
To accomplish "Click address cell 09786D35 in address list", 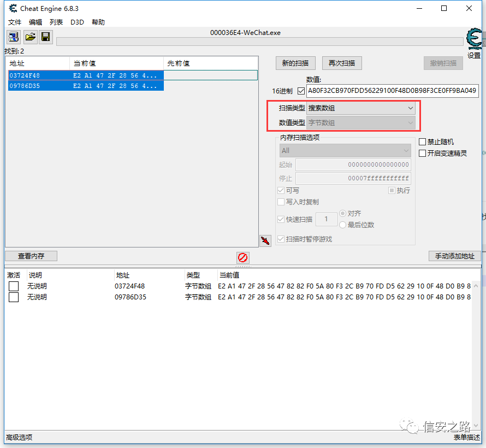I will pyautogui.click(x=131, y=297).
